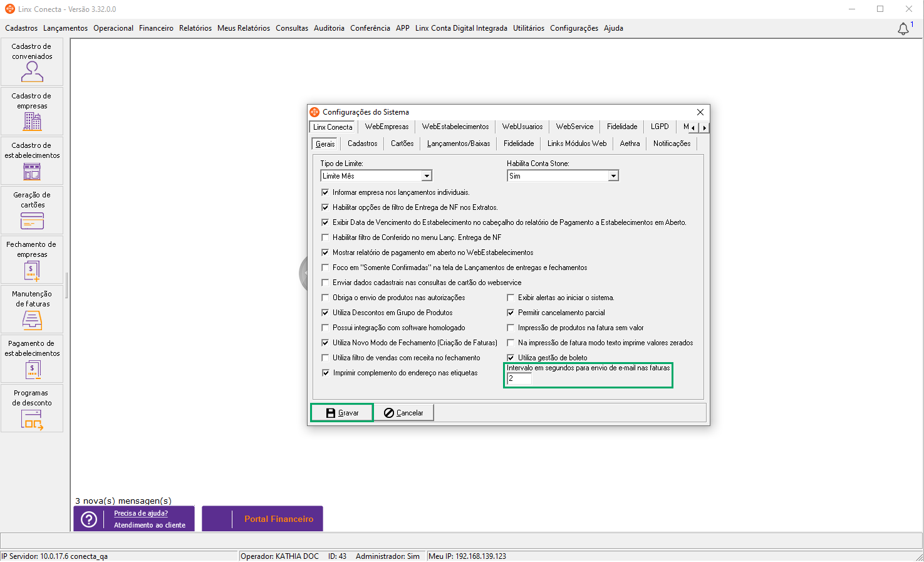Select the Aethra sub-tab
This screenshot has width=924, height=562.
[x=630, y=143]
